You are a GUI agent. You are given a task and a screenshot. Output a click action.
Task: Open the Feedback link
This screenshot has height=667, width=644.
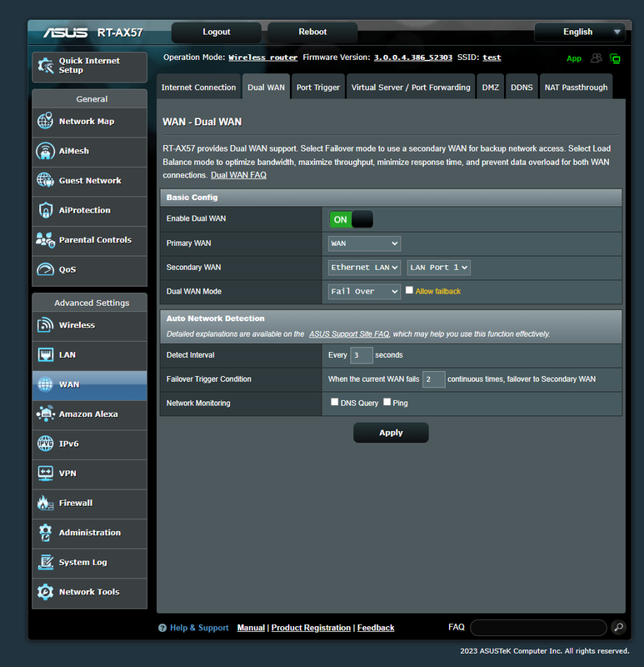[x=376, y=628]
